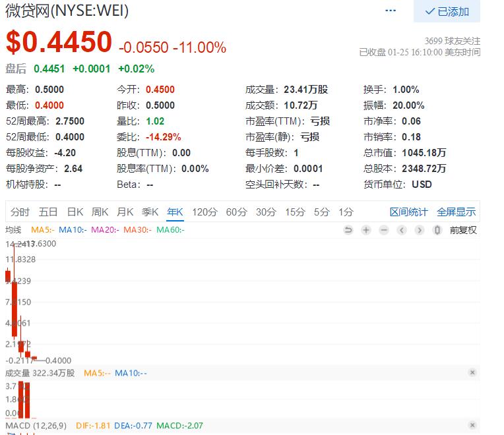Click the candlestick style toggle icon
Viewport: 504px width, 435px height.
pyautogui.click(x=437, y=230)
